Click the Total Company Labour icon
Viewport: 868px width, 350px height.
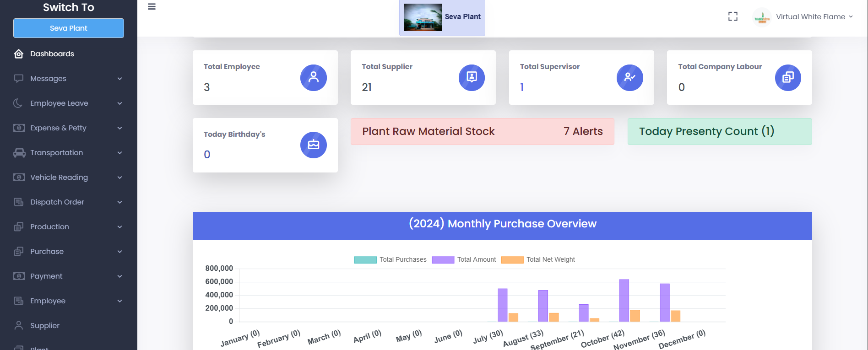point(787,77)
